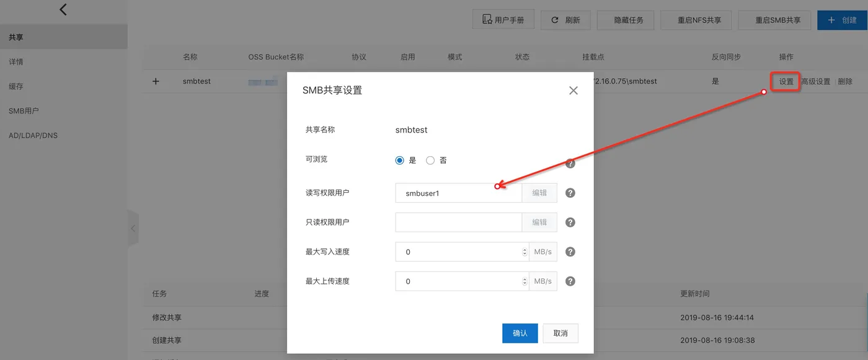Viewport: 868px width, 360px height.
Task: Expand the smbtest row with plus icon
Action: (156, 81)
